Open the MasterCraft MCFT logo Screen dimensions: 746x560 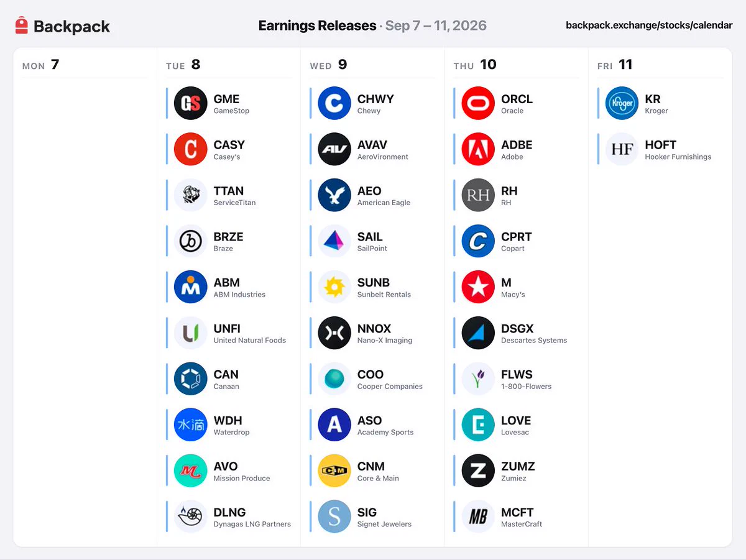click(x=478, y=517)
